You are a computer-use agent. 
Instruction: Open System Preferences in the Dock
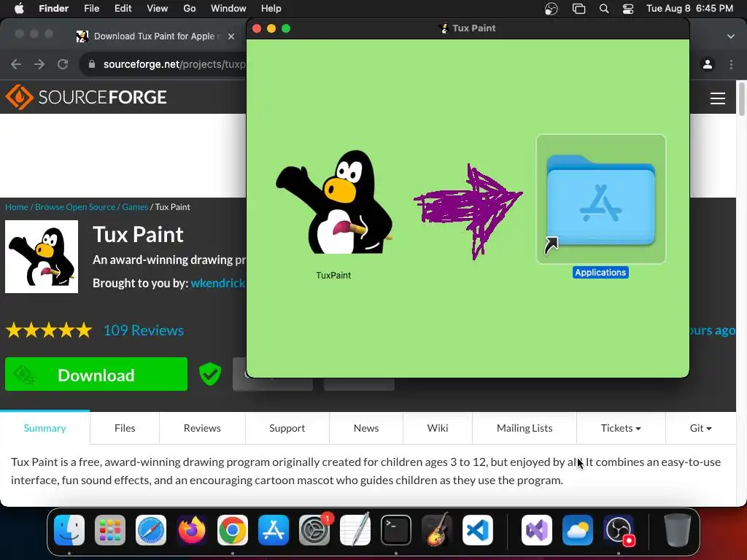point(314,530)
